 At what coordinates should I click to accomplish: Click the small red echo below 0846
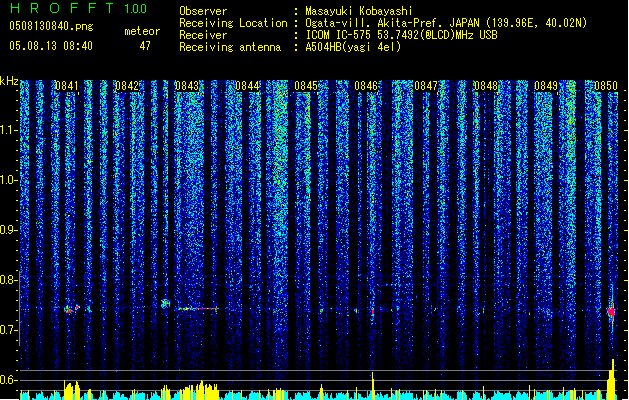tap(373, 312)
